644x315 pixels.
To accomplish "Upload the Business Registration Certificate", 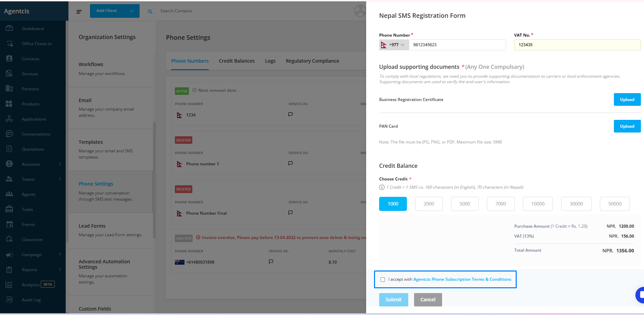I will click(627, 100).
